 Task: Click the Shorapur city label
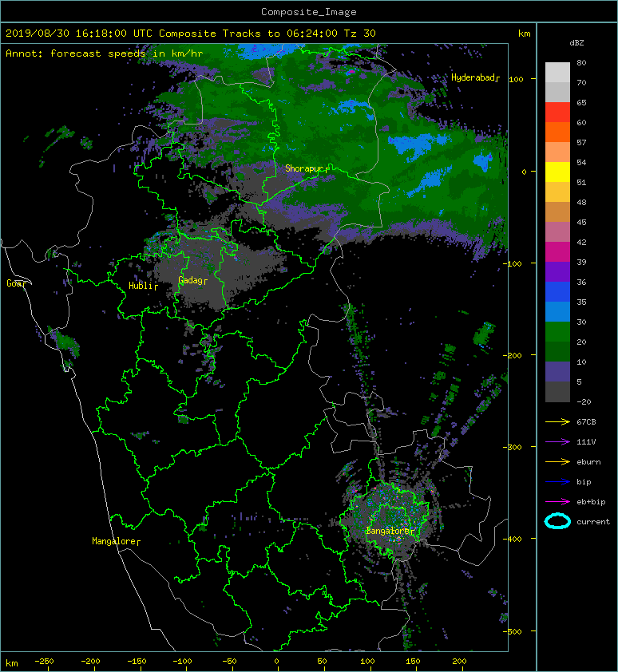(x=305, y=168)
